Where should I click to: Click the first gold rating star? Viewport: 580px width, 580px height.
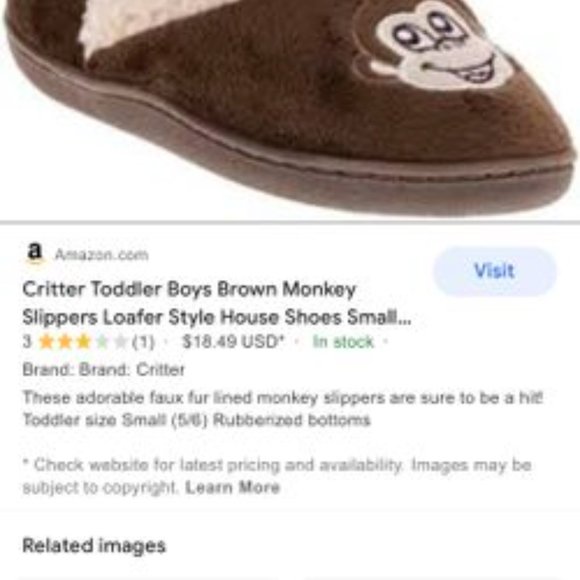click(x=46, y=341)
